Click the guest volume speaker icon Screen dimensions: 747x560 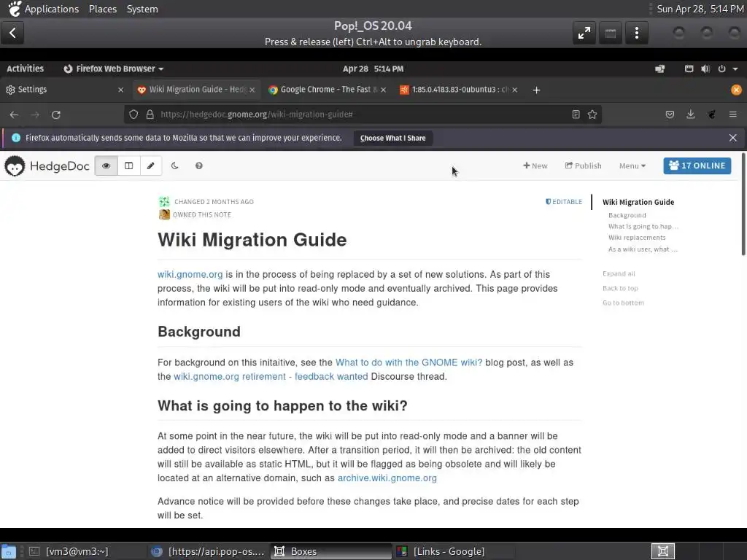[705, 69]
